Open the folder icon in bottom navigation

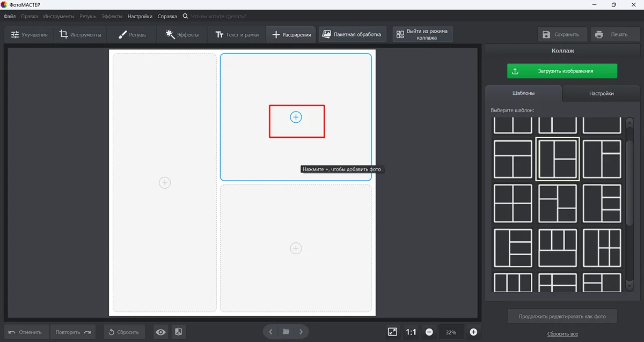point(286,332)
